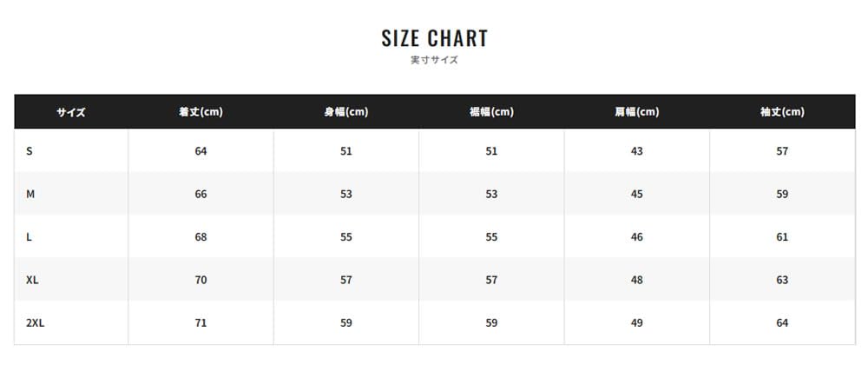Click the 着丈 value 64 for size S
868x378 pixels.
(201, 151)
